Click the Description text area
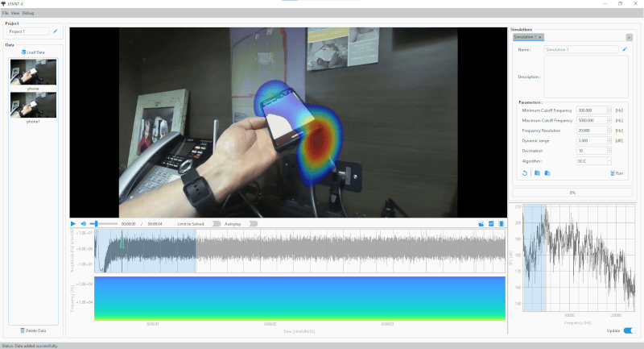Viewport: 644px width, 349px height. (586, 77)
